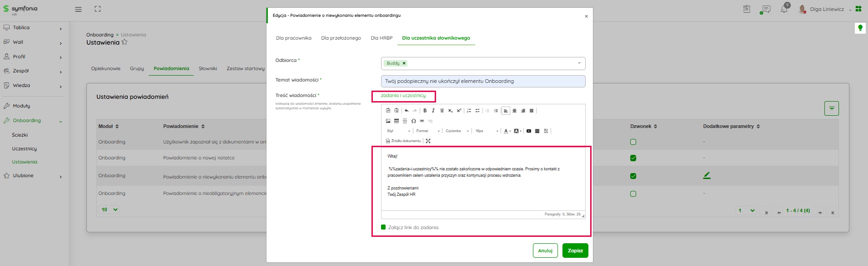The height and width of the screenshot is (266, 868).
Task: Insert a table into the message
Action: pos(396,121)
